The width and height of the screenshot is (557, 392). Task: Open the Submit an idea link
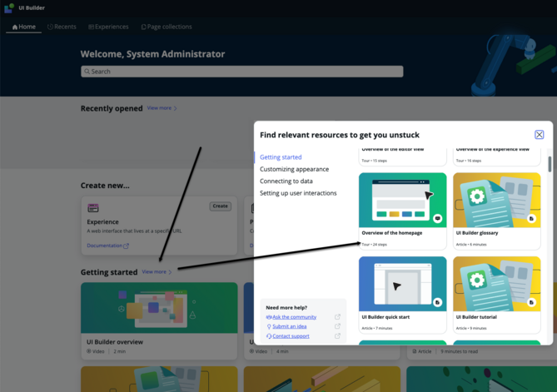[x=290, y=326]
